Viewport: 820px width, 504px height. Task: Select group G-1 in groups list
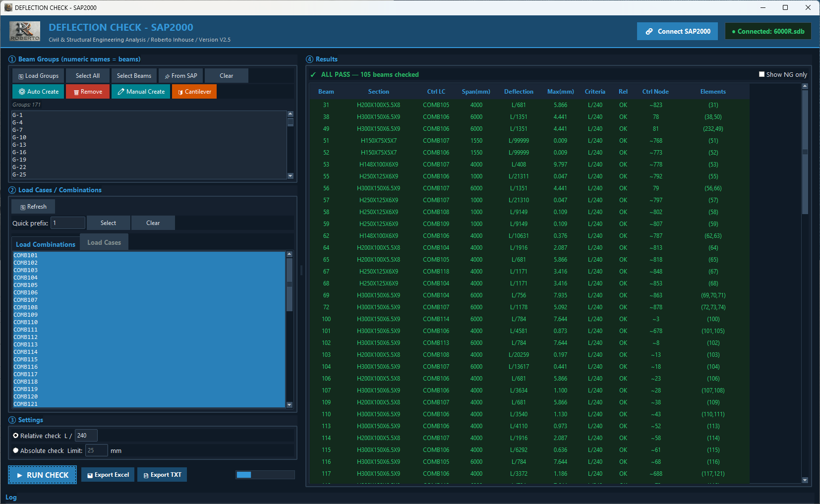coord(149,115)
